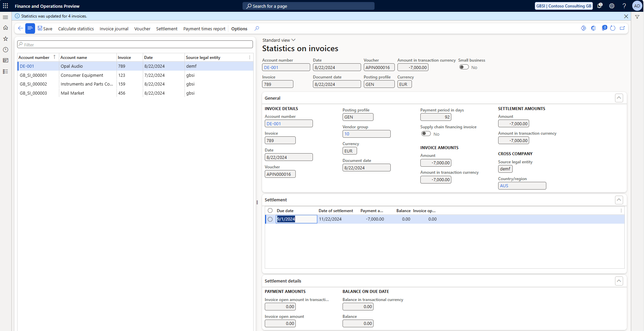Open the app launcher waffle menu
The image size is (644, 331).
5,6
